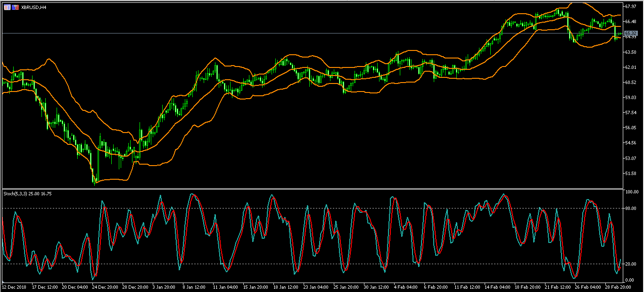Select the 12 Dec 2018 date marker

[x=14, y=287]
